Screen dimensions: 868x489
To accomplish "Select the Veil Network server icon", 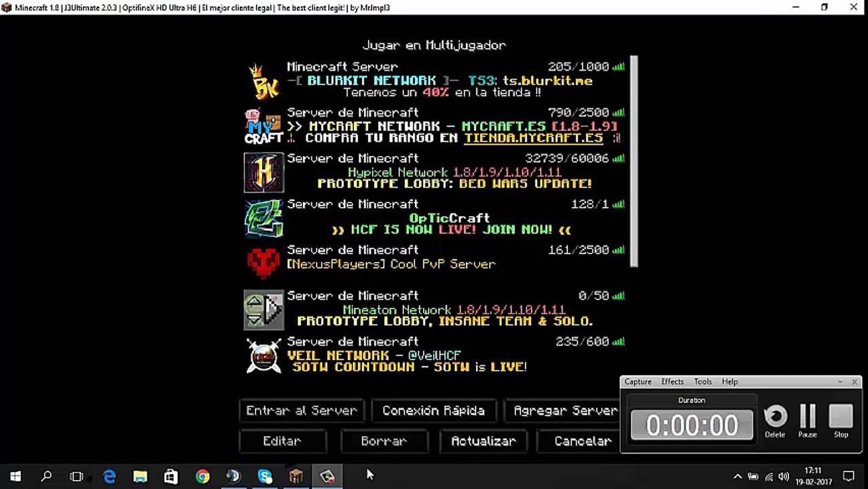I will (264, 355).
